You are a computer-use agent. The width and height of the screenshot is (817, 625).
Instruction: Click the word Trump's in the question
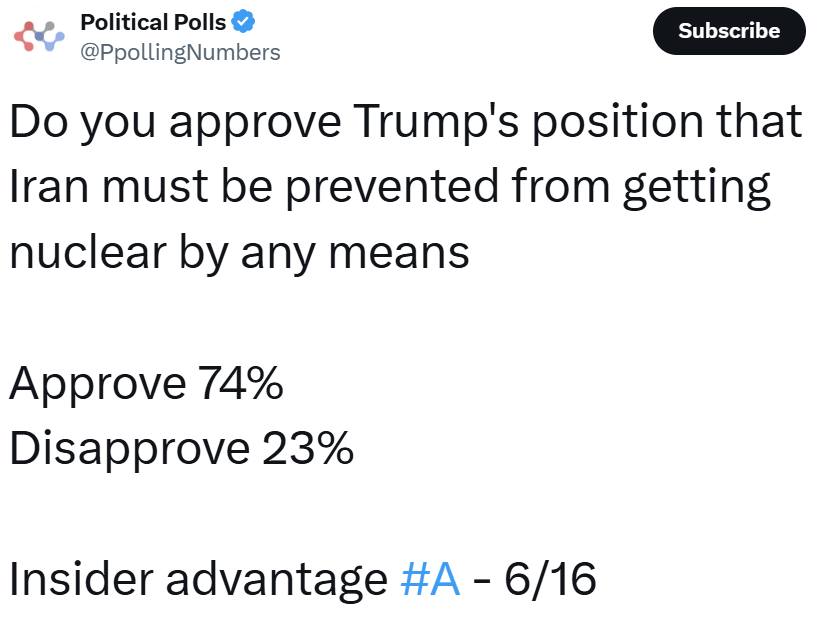tap(436, 122)
